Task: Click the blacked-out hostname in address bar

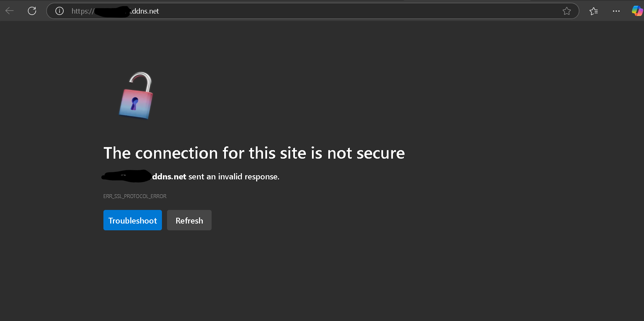Action: coord(112,12)
